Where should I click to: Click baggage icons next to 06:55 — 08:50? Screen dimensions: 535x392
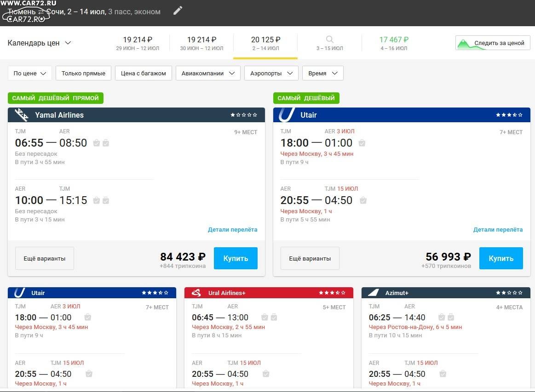101,143
